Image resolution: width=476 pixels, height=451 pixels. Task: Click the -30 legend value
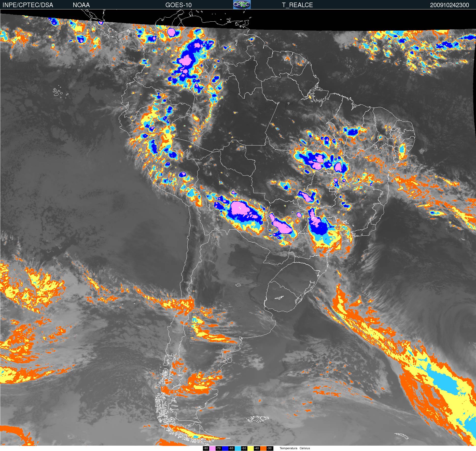[269, 448]
